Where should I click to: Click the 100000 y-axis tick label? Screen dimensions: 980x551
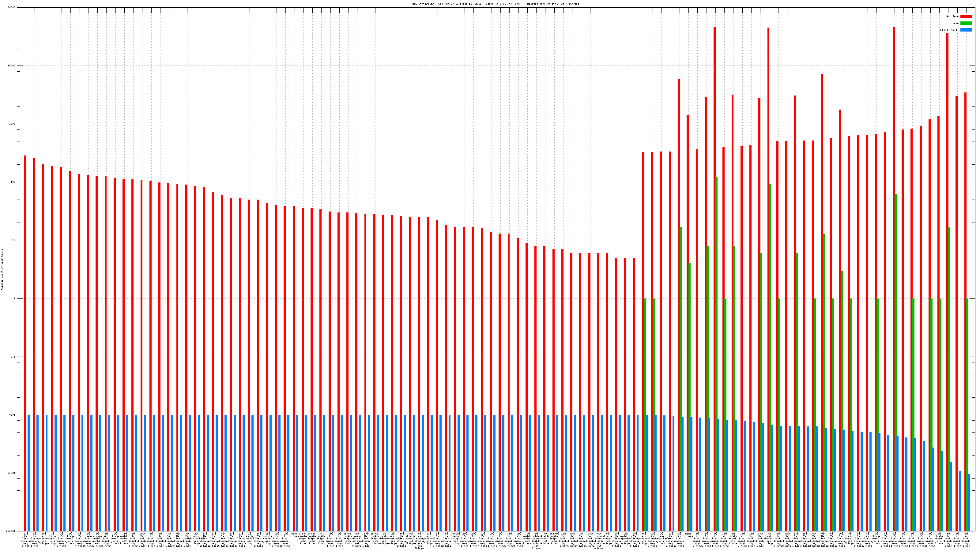(11, 8)
